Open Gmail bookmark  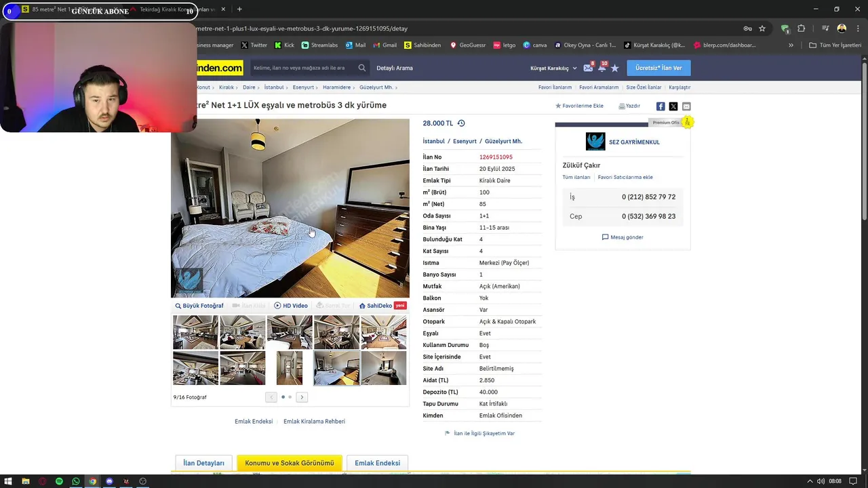[x=384, y=45]
